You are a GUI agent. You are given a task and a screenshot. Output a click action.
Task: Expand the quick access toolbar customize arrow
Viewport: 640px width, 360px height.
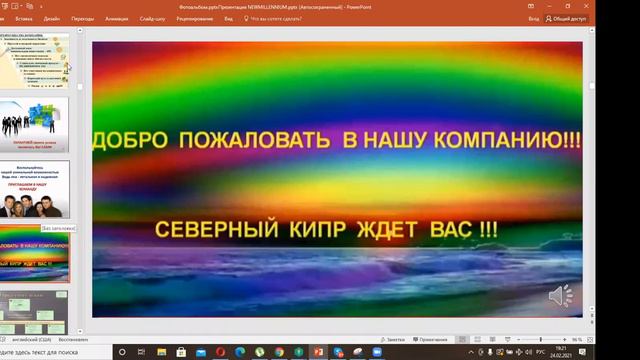click(41, 7)
